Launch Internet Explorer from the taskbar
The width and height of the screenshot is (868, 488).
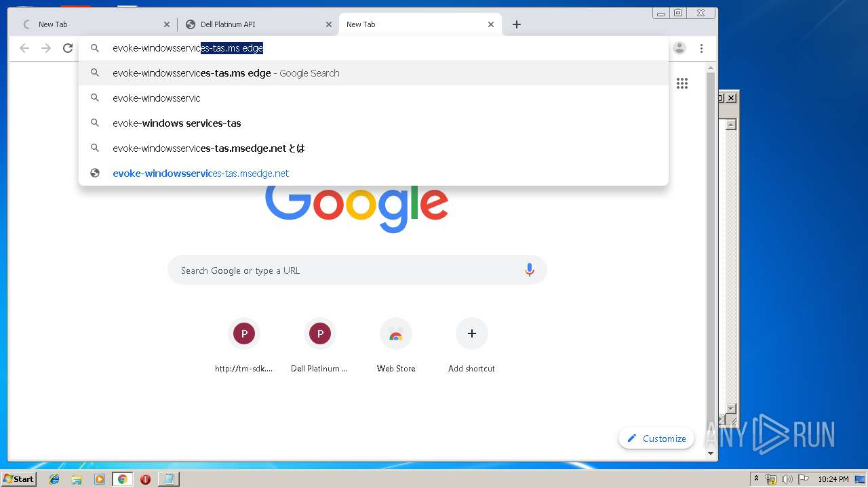tap(55, 479)
